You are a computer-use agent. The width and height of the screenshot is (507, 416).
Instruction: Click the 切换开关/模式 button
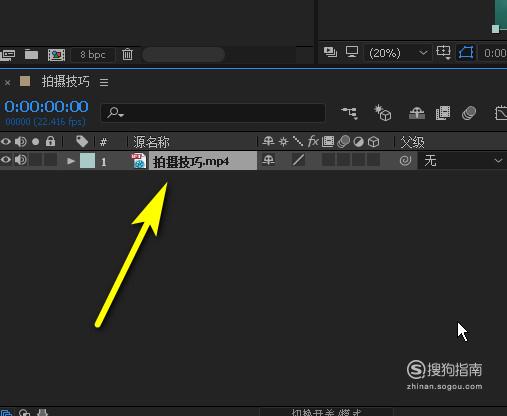click(326, 412)
